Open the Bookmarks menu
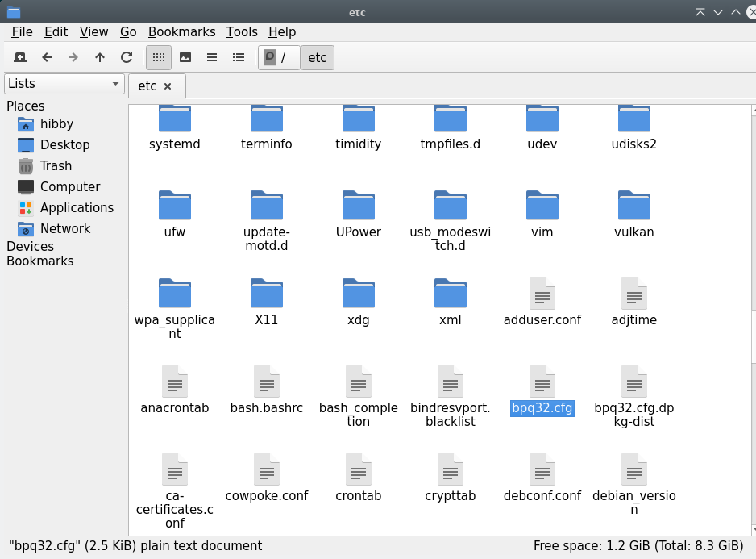Viewport: 756px width, 559px height. (x=181, y=31)
